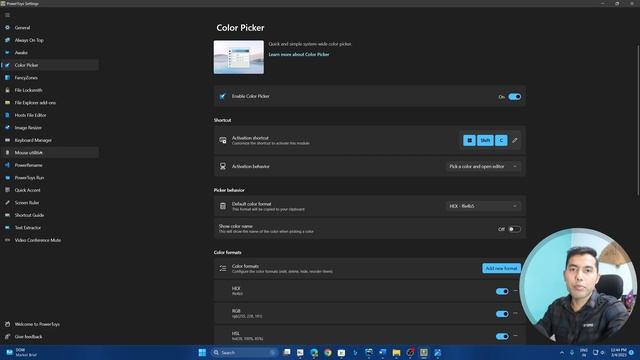Click the taskbar Search box
The width and height of the screenshot is (640, 360).
(x=244, y=353)
